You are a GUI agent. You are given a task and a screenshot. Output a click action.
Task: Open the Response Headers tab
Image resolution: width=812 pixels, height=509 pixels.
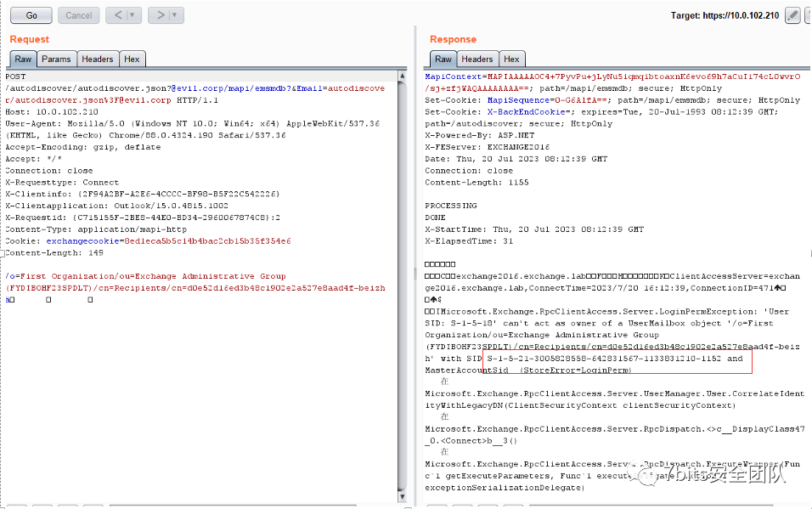coord(477,59)
